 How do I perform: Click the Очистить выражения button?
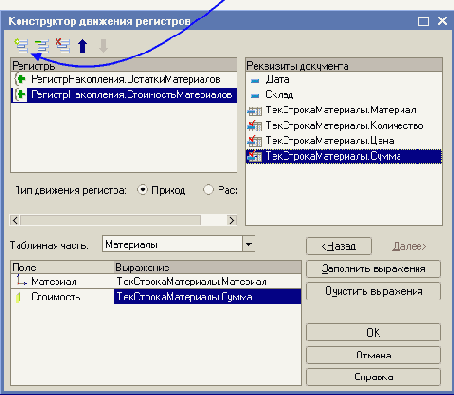pyautogui.click(x=373, y=291)
